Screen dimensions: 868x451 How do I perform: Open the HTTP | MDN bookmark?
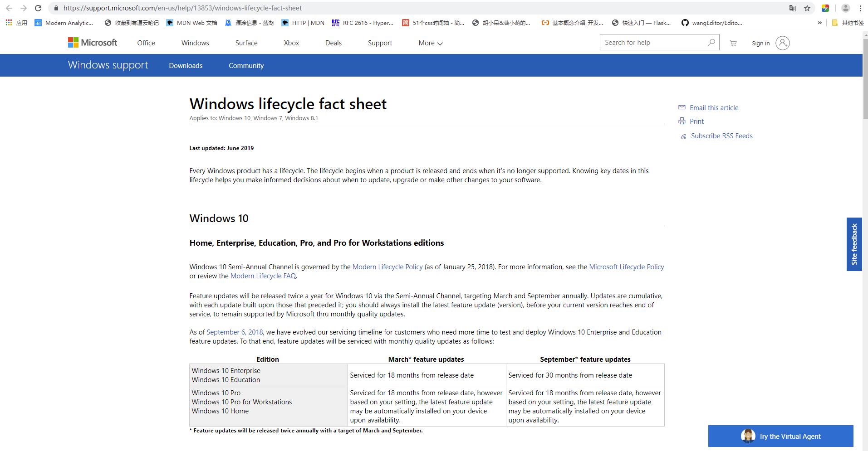coord(303,23)
